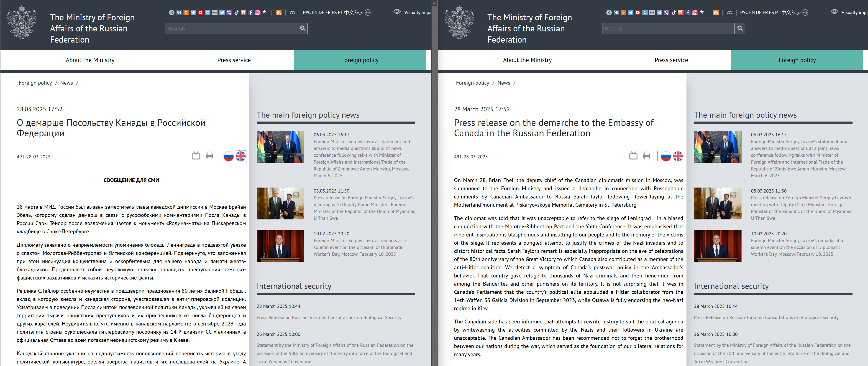868x366 pixels.
Task: Open Zimbabwe joint news conference article, right window
Action: tap(799, 159)
